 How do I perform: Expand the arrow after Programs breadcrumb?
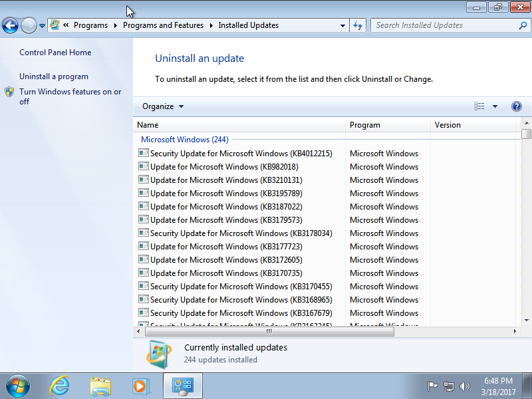(x=115, y=25)
